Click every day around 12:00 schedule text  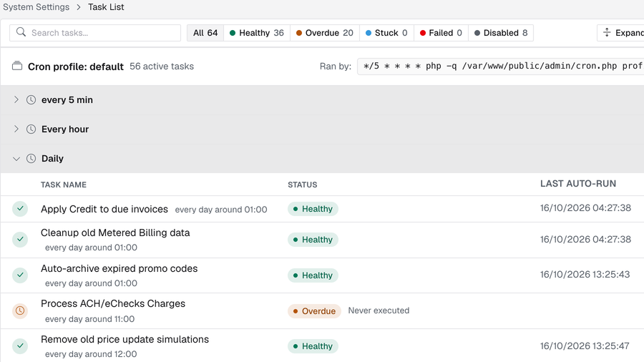[x=91, y=354]
